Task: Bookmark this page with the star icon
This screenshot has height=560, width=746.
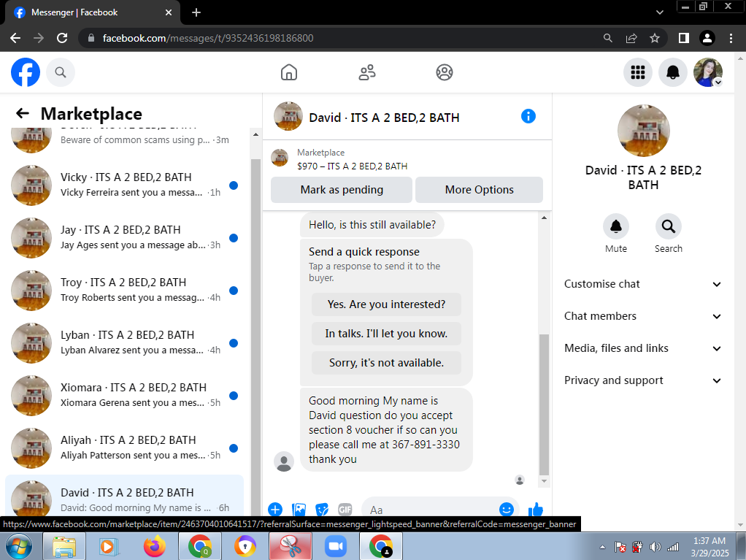Action: [x=655, y=38]
